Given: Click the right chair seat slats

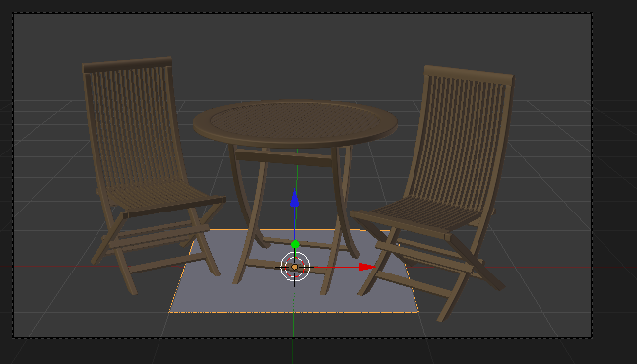Looking at the screenshot, I should [422, 215].
